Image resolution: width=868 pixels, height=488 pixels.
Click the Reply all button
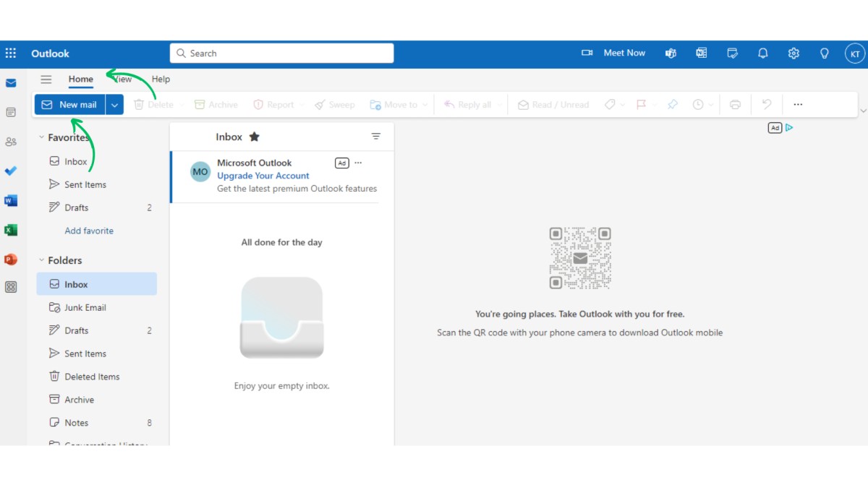467,105
